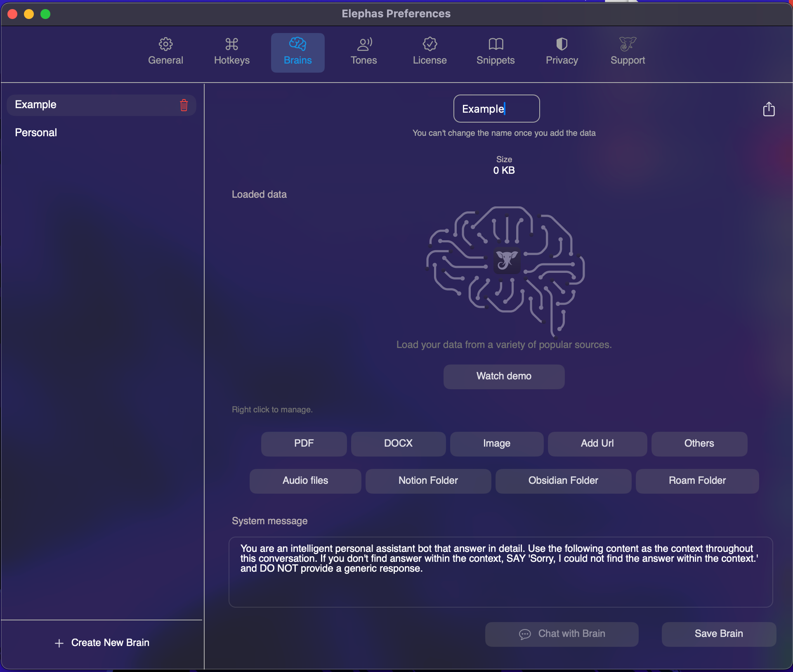Screen dimensions: 793x672
Task: Click the Add Url button
Action: click(597, 444)
